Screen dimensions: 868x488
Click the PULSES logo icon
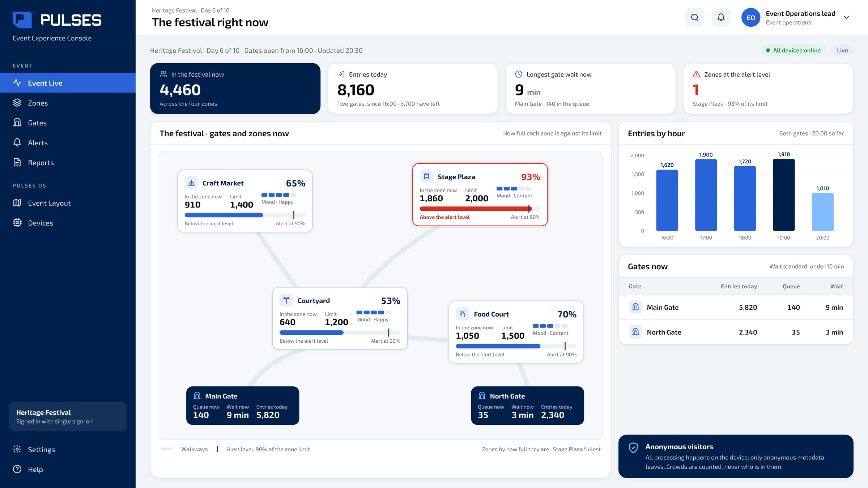22,20
